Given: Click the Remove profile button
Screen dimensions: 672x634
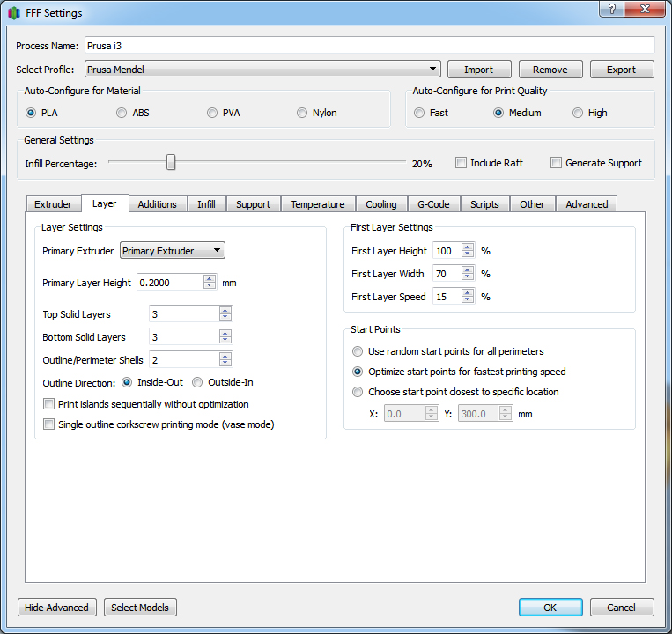Looking at the screenshot, I should pyautogui.click(x=550, y=70).
